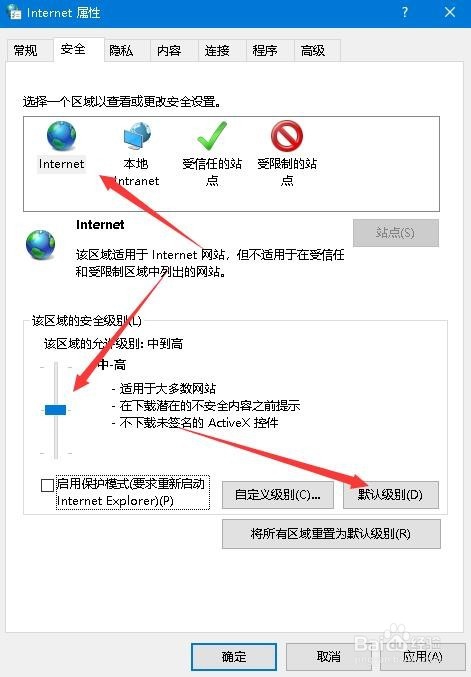Image resolution: width=471 pixels, height=677 pixels.
Task: Click the help question mark icon
Action: (405, 12)
